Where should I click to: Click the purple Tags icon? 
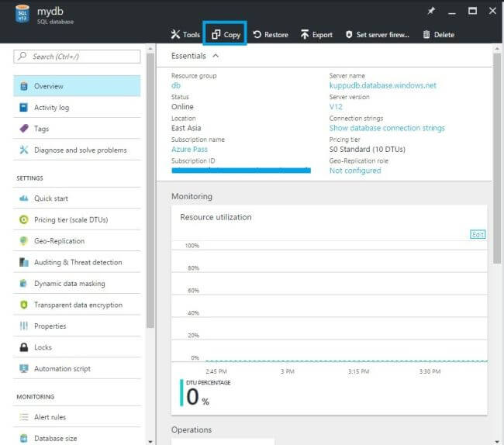point(24,129)
